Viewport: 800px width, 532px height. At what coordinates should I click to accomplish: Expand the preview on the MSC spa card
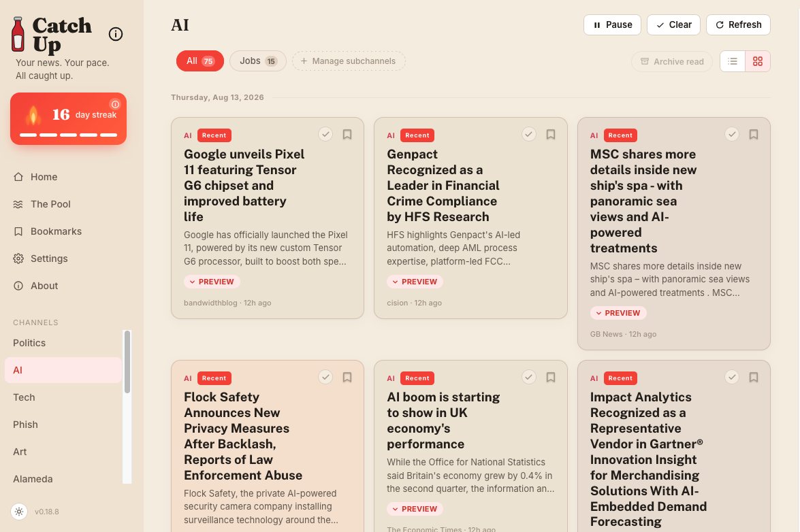coord(618,314)
